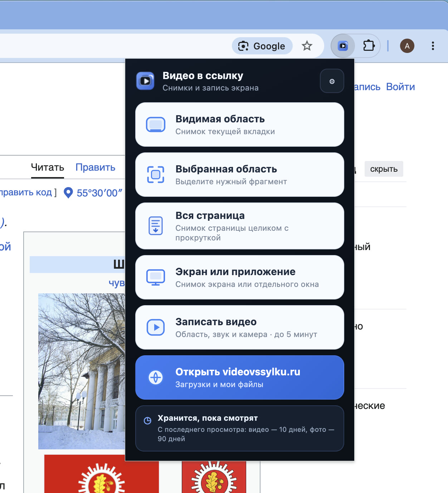Click the Видео в ссылку extension toolbar icon

343,46
